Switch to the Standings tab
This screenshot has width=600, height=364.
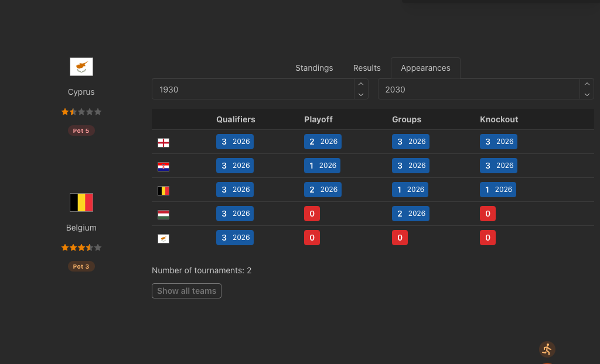[314, 68]
